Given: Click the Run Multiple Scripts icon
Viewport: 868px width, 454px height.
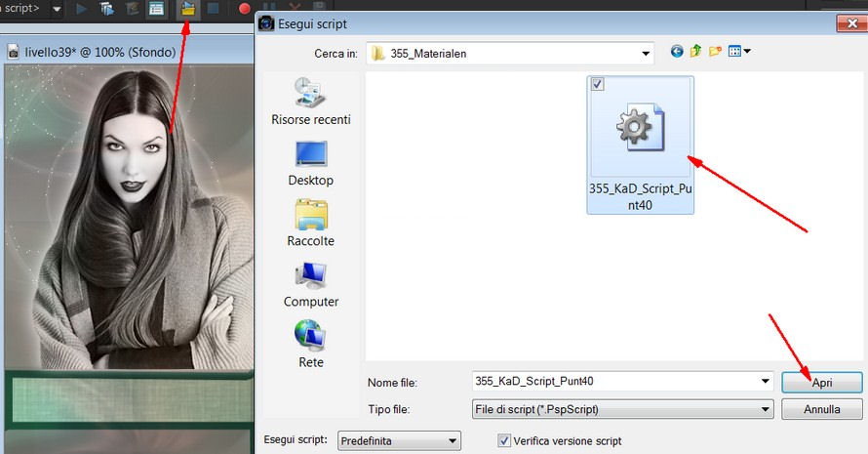Looking at the screenshot, I should tap(107, 9).
